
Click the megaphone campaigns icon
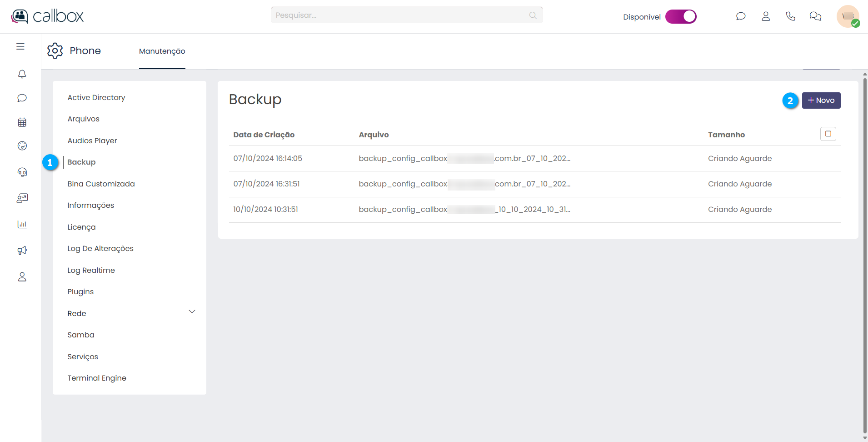tap(22, 251)
